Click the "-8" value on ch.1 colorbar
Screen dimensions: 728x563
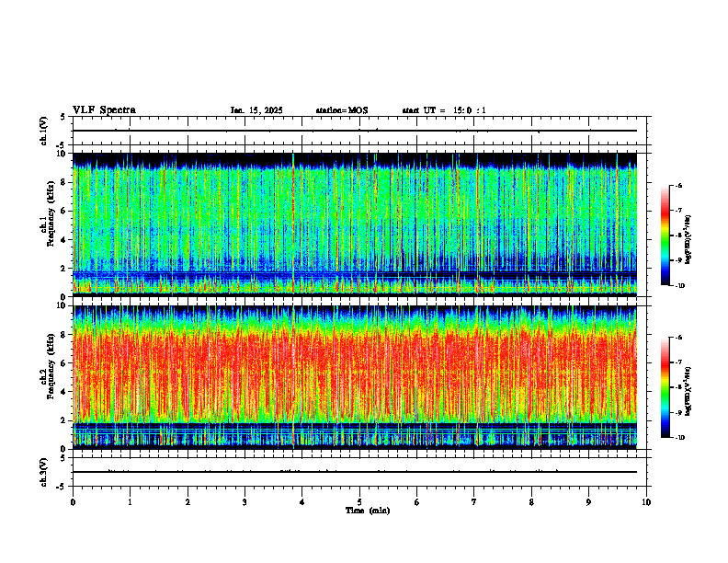click(678, 236)
